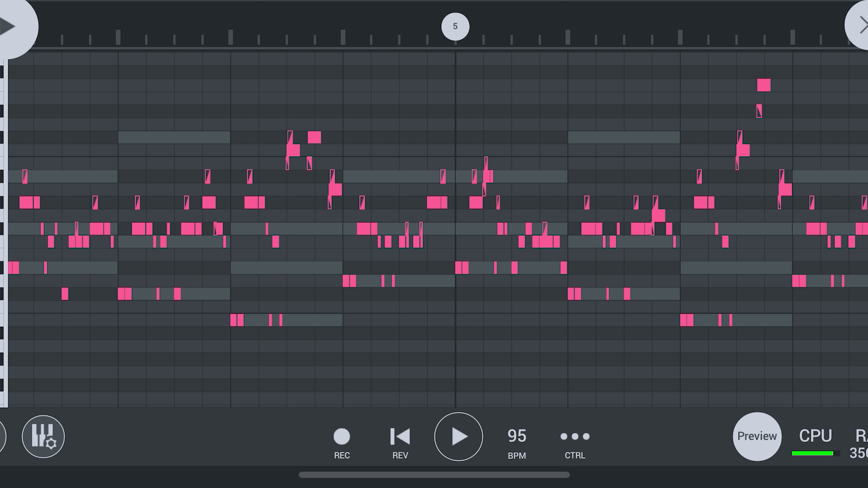Screen dimensions: 868x488
Task: Toggle the Preview button
Action: pyautogui.click(x=757, y=436)
